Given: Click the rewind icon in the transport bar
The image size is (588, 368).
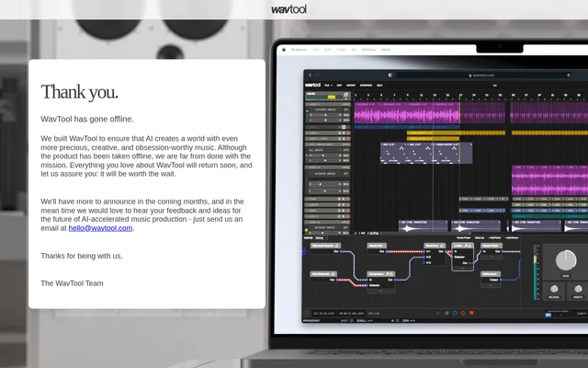Looking at the screenshot, I should click(447, 313).
